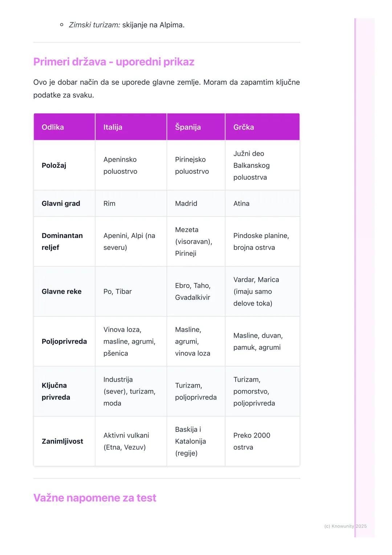
Task: Click the '(c) Knowunity 2025' footer text
Action: [345, 526]
